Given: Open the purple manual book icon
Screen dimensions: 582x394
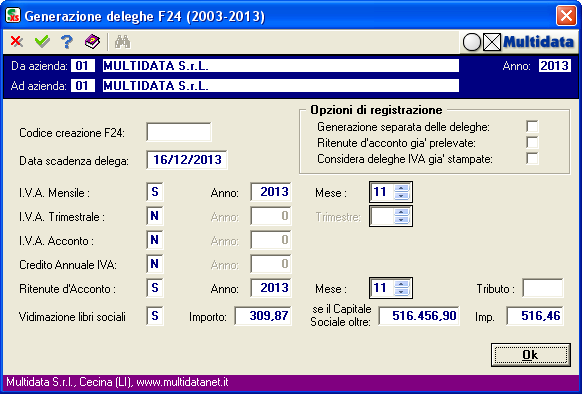Looking at the screenshot, I should click(92, 42).
